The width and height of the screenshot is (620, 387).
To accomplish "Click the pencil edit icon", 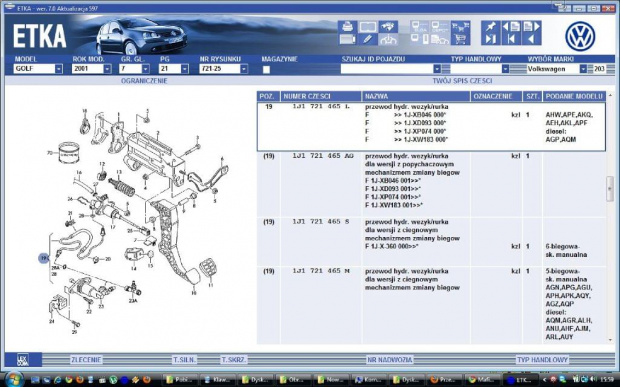I will [x=368, y=39].
